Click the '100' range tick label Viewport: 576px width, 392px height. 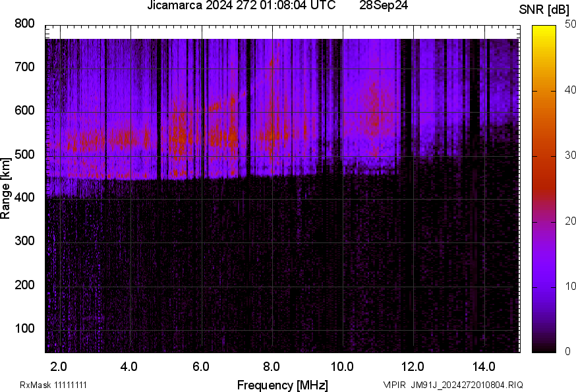click(24, 329)
